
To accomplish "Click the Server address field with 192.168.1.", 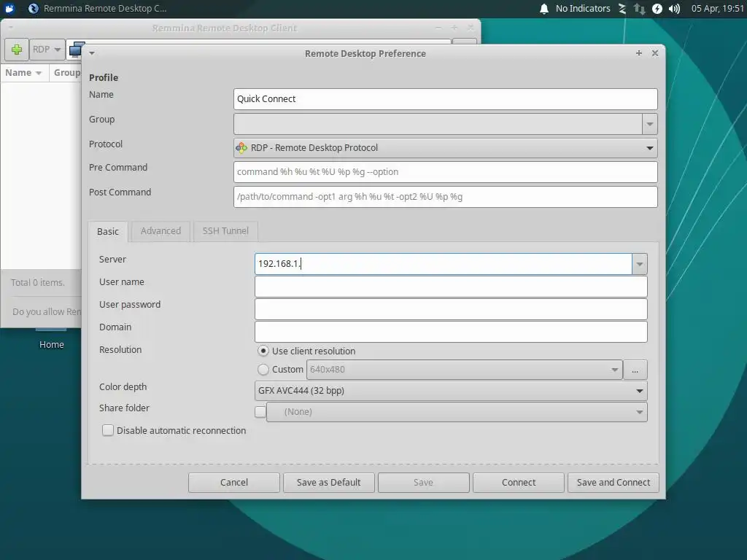I will [444, 264].
